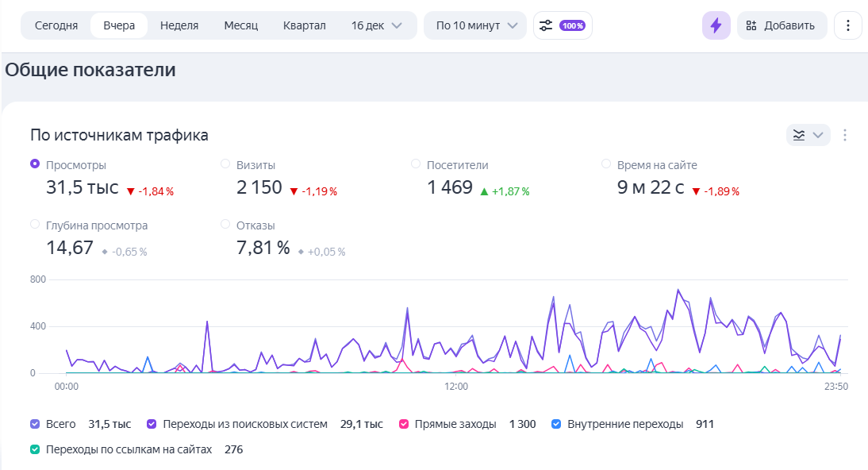Click the purple lightning bolt icon
Screen dimensions: 868x470
[716, 25]
